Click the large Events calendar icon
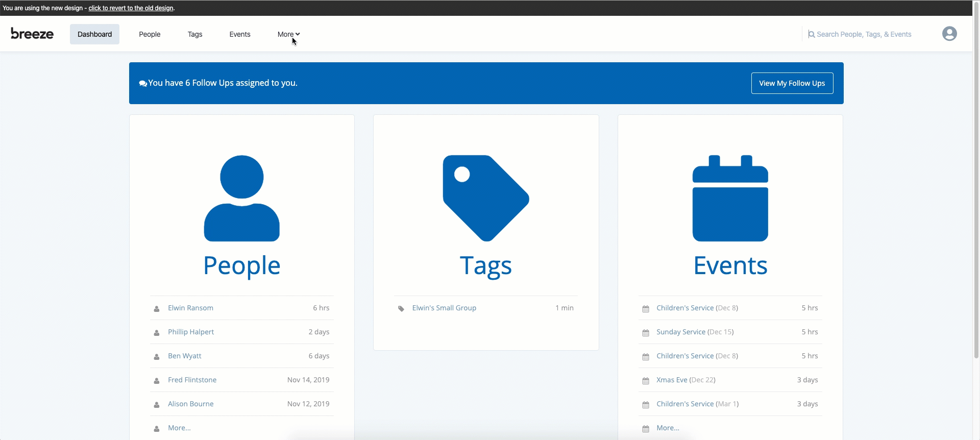Image resolution: width=980 pixels, height=440 pixels. [730, 198]
